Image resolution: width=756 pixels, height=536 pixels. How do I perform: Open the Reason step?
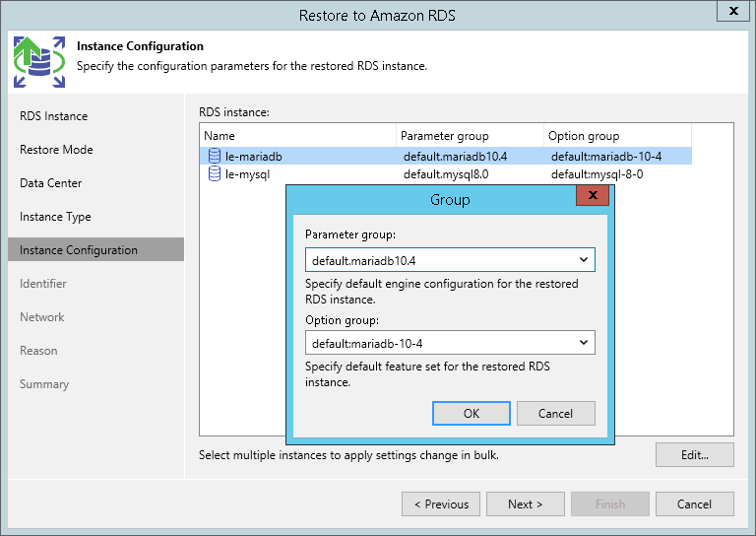tap(38, 351)
